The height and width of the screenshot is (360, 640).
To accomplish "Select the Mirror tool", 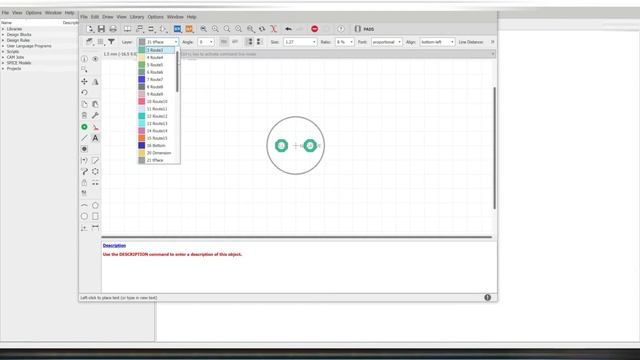I will [x=95, y=82].
